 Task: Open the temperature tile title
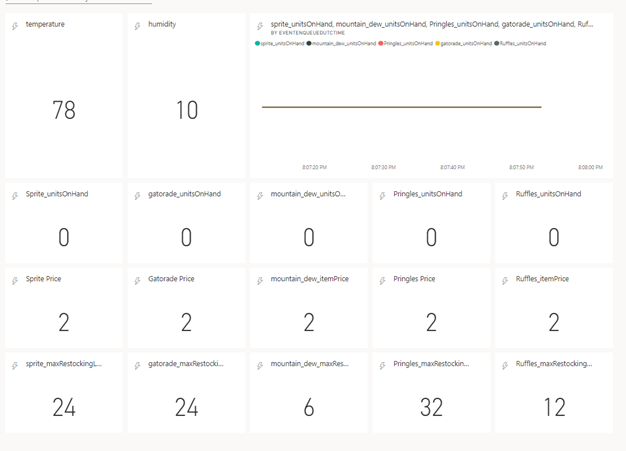click(45, 24)
